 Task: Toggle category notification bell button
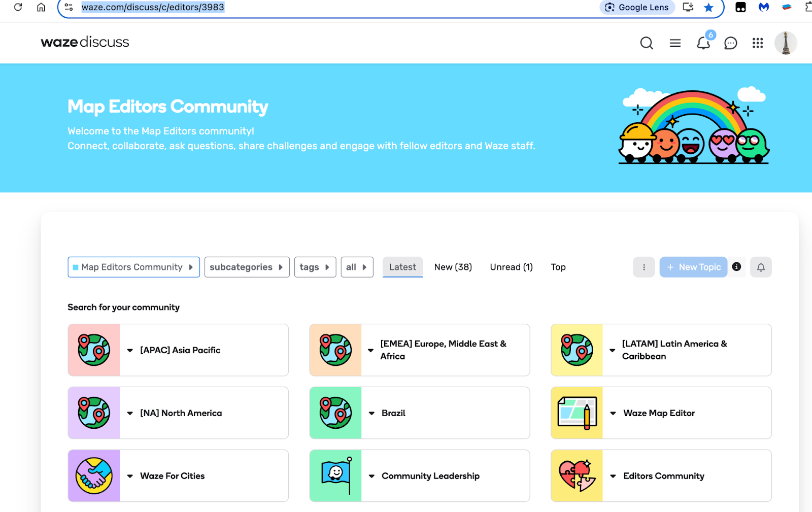click(761, 267)
